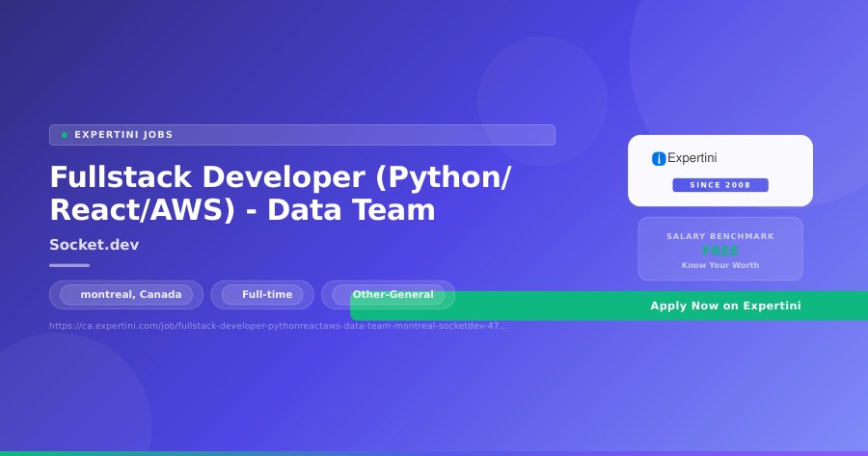Screen dimensions: 868x456
Task: Click the green dot beside EXPERTINI JOBS
Action: [x=65, y=134]
